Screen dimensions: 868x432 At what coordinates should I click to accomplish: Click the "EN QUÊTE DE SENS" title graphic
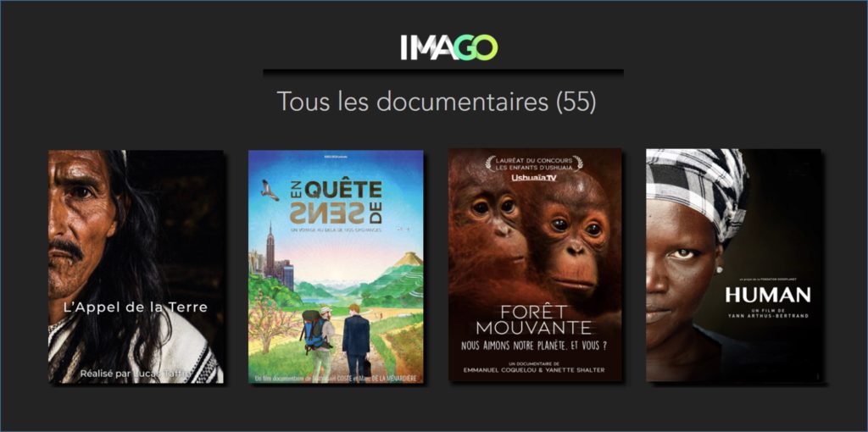(x=337, y=202)
